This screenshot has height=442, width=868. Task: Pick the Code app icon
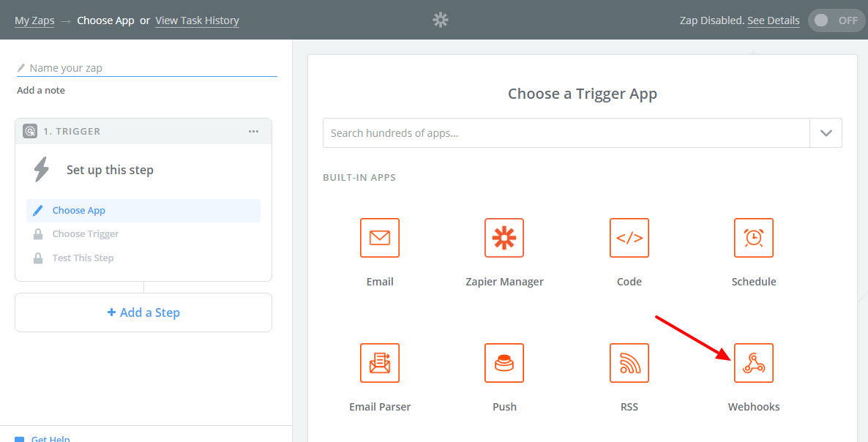[x=629, y=238]
